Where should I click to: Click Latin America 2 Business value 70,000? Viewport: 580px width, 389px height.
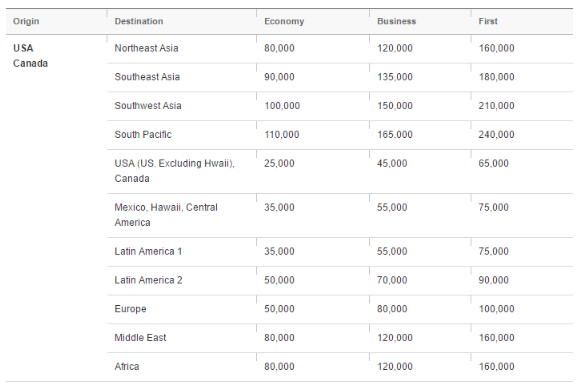coord(392,280)
